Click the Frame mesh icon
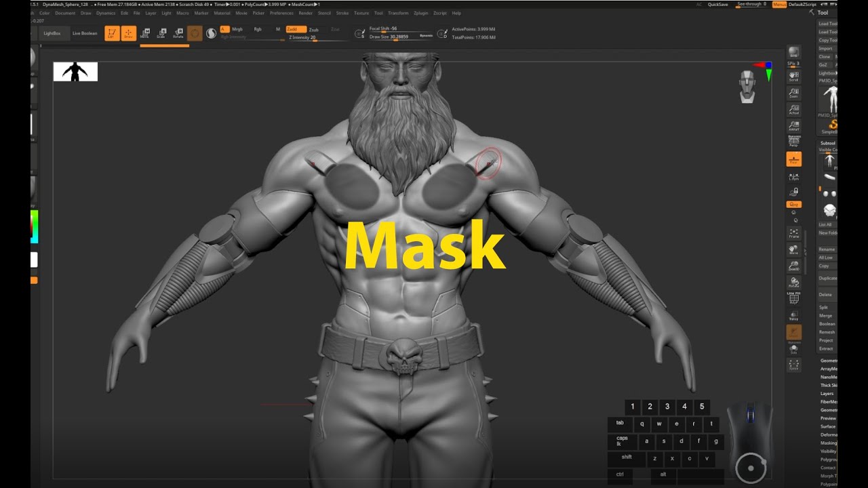The height and width of the screenshot is (488, 868). click(x=793, y=233)
